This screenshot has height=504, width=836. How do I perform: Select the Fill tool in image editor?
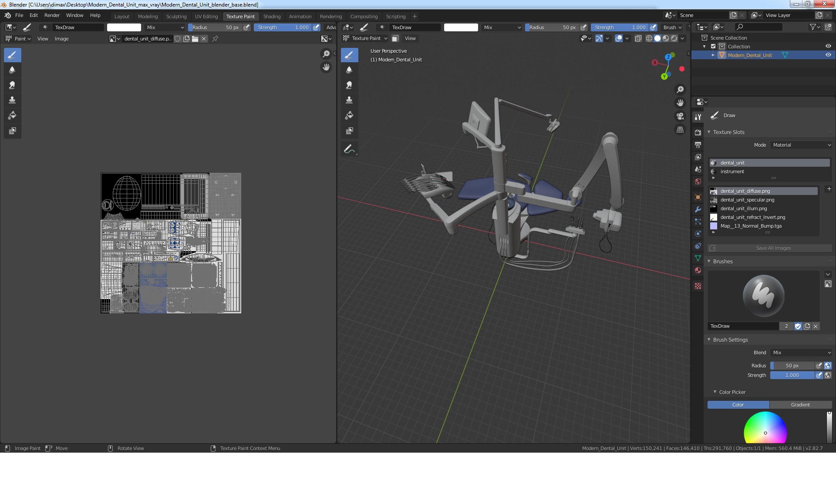point(12,115)
